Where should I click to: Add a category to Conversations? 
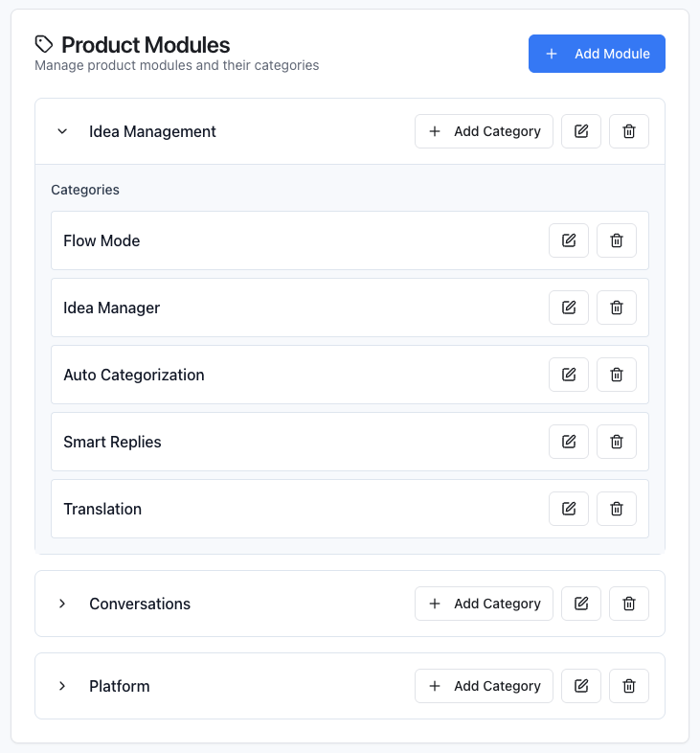point(484,604)
